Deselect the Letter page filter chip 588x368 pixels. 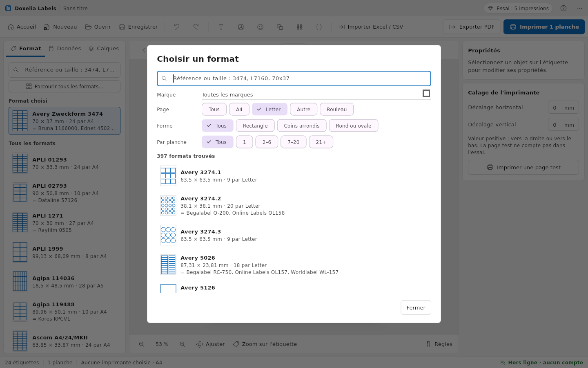269,109
